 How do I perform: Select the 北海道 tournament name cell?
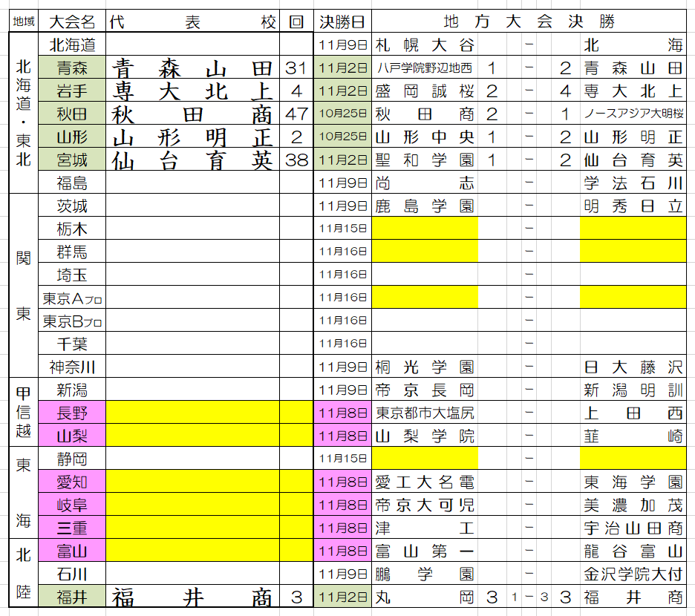(x=72, y=45)
